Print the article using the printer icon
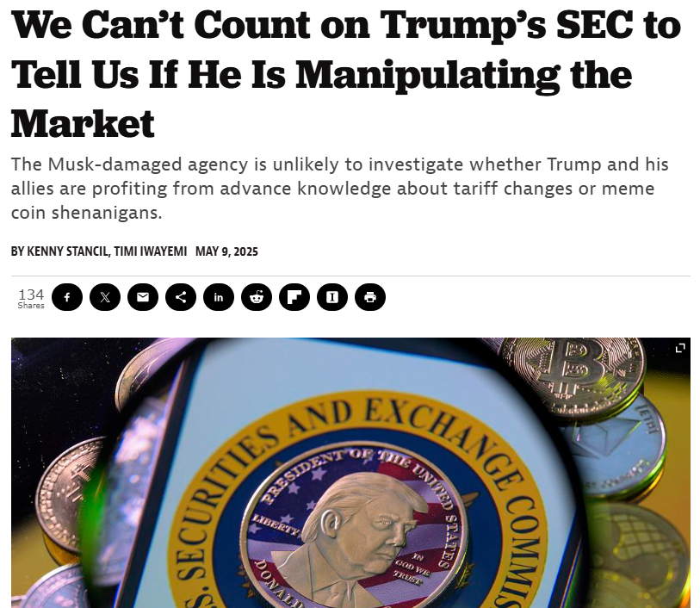Image resolution: width=700 pixels, height=608 pixels. tap(370, 297)
